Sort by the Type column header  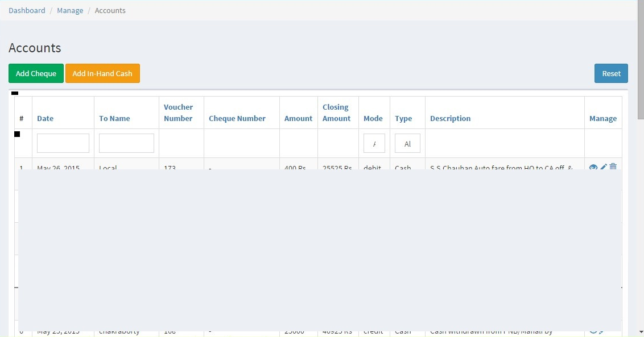403,118
